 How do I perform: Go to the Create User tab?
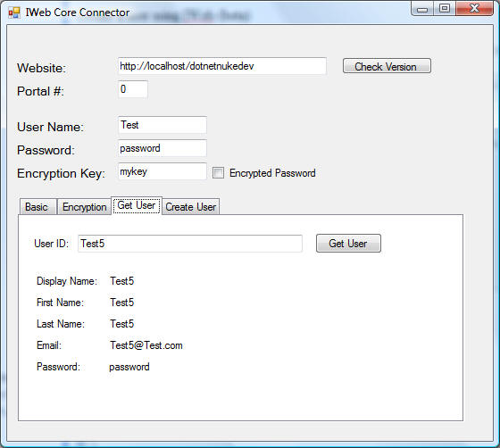click(191, 207)
